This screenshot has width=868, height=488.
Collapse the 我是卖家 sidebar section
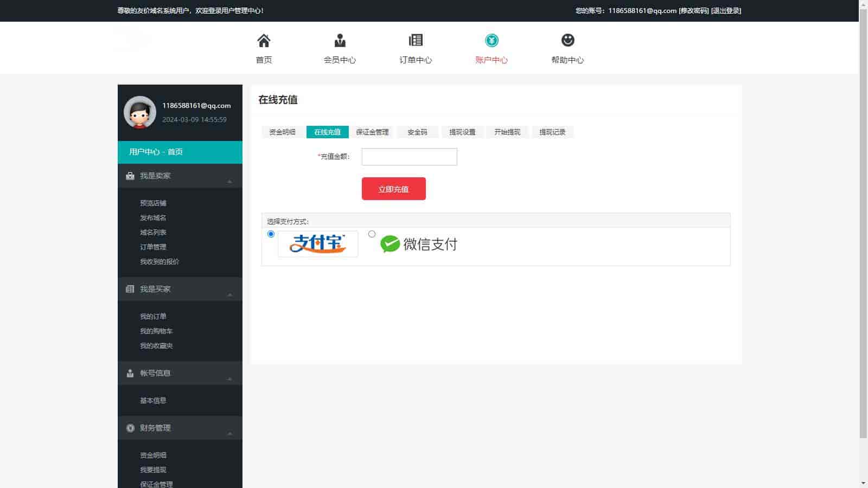pyautogui.click(x=229, y=181)
